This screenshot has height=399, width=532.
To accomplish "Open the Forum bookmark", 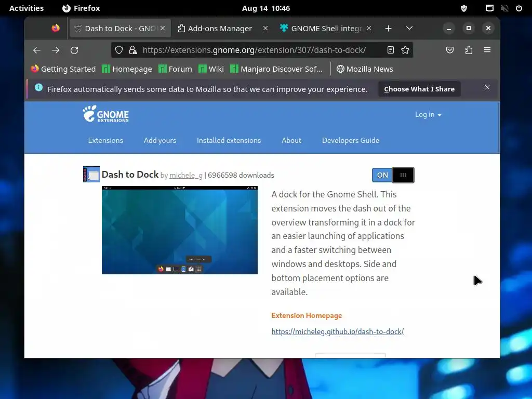I will (175, 69).
